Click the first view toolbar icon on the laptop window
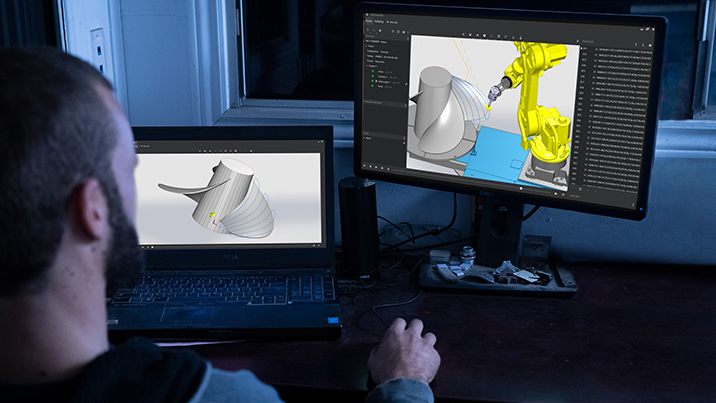 pos(200,151)
